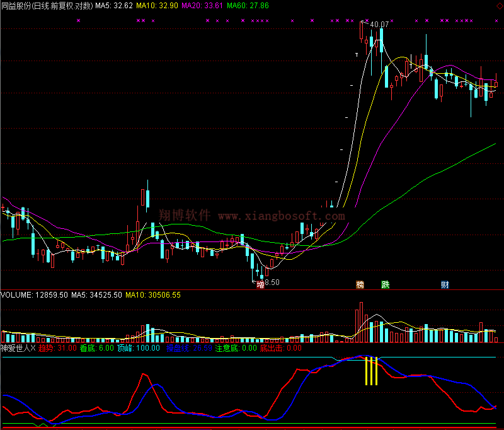This screenshot has height=430, width=504.
Task: Select the 跌 event marker icon
Action: [385, 284]
